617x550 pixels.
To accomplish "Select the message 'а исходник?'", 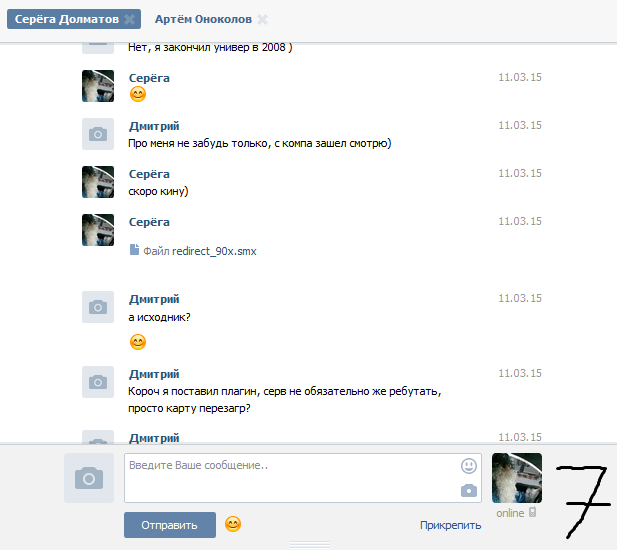I will (x=159, y=317).
